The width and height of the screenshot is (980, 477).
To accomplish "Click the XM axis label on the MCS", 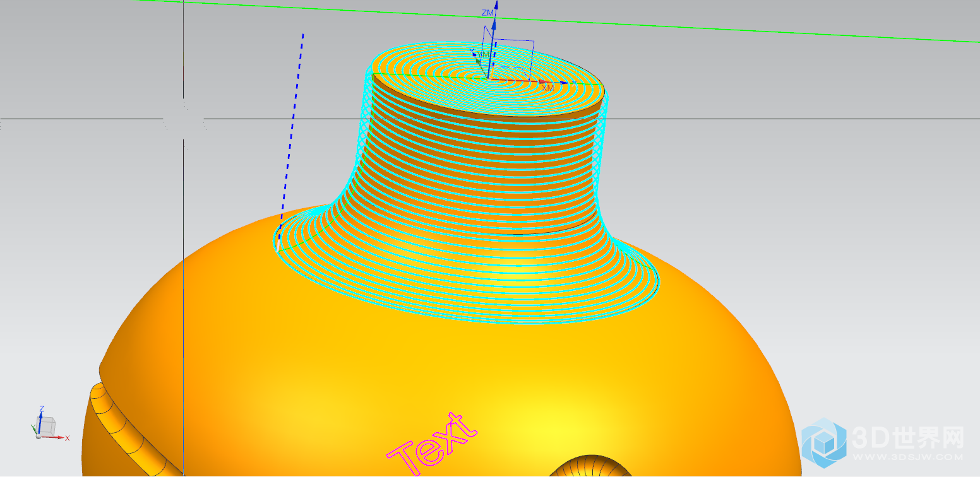I will tap(547, 88).
